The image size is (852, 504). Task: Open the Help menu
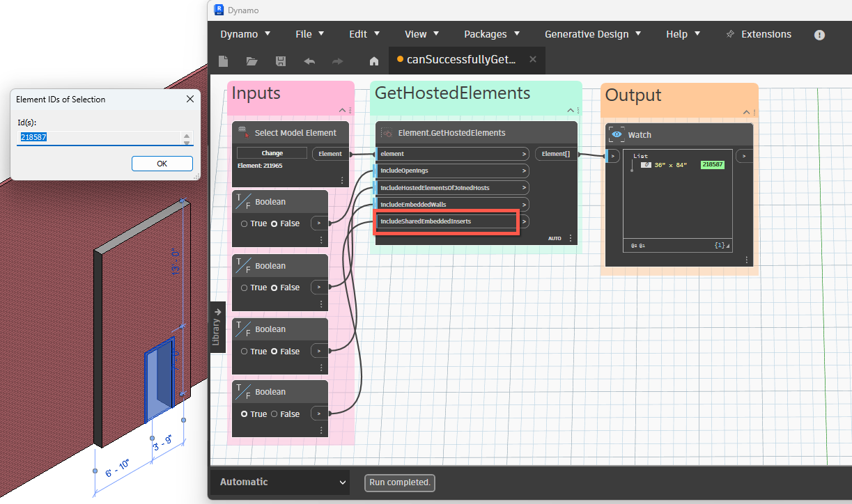[x=683, y=34]
